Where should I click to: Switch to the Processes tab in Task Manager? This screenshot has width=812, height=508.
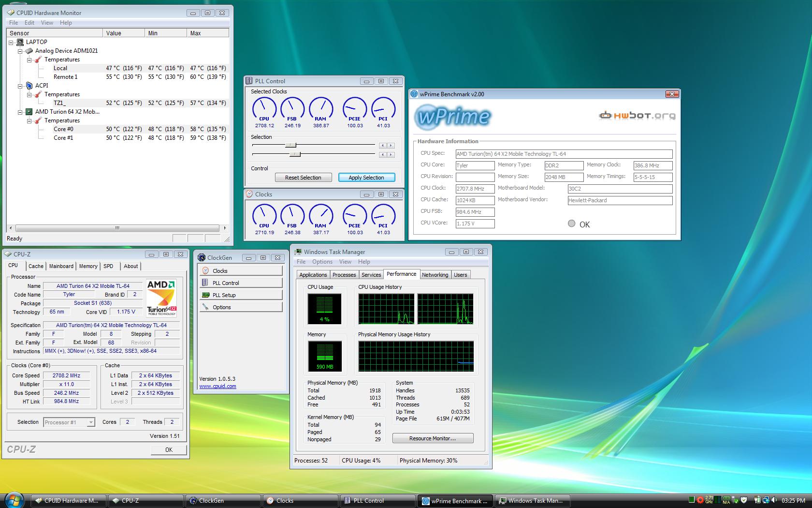coord(344,275)
